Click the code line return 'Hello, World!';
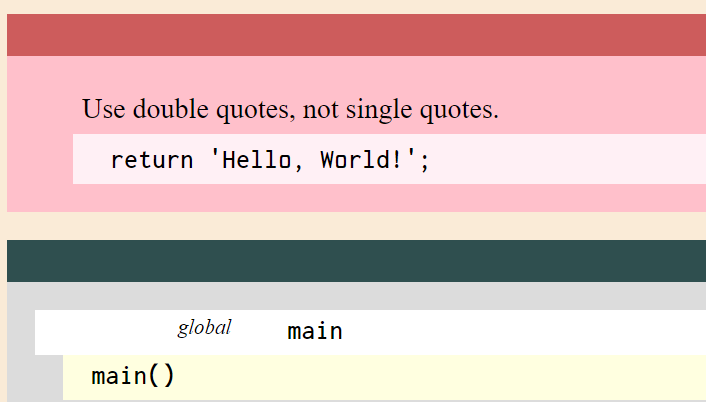This screenshot has width=706, height=402. 270,160
